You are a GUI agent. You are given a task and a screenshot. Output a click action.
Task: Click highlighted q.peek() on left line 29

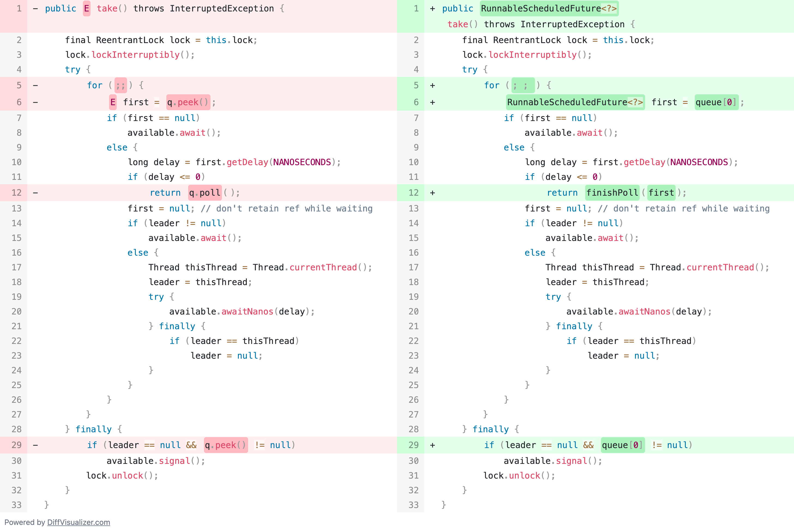pos(226,445)
